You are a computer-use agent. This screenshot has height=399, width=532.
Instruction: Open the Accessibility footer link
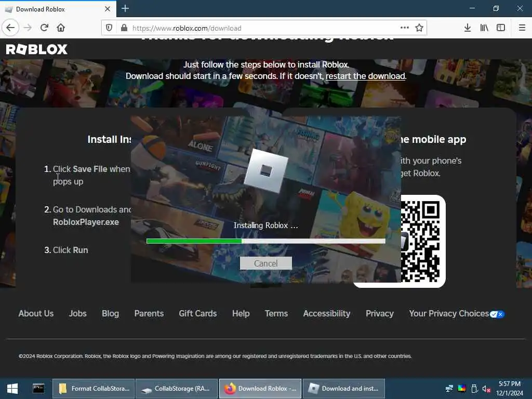[x=327, y=313]
